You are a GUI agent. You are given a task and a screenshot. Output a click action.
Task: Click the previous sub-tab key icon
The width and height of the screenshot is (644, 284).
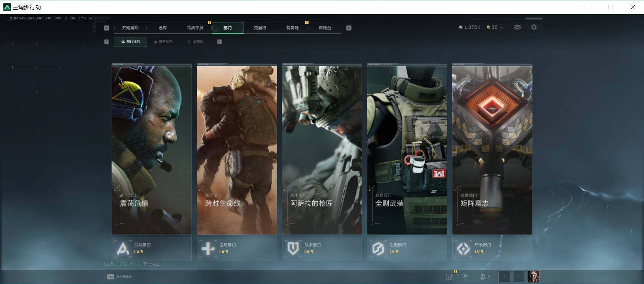(x=106, y=42)
